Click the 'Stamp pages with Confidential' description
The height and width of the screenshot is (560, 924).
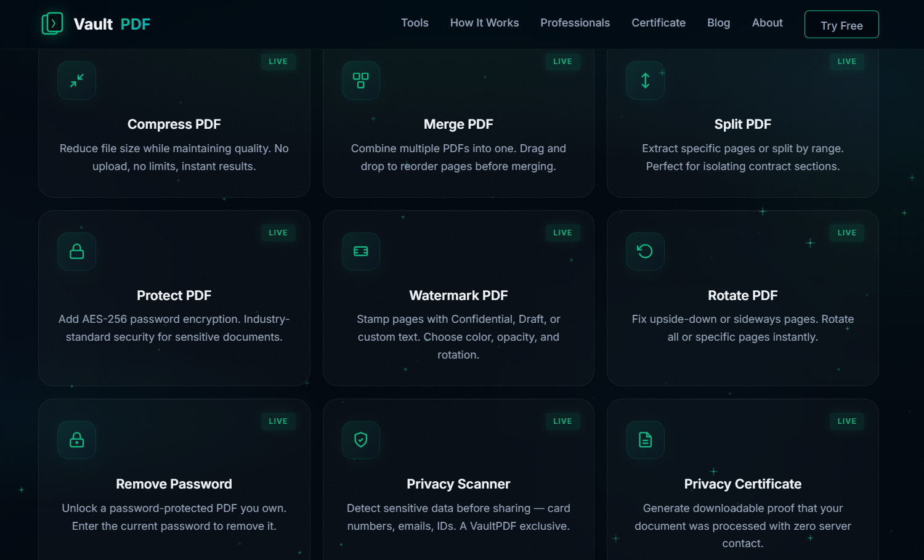tap(458, 337)
